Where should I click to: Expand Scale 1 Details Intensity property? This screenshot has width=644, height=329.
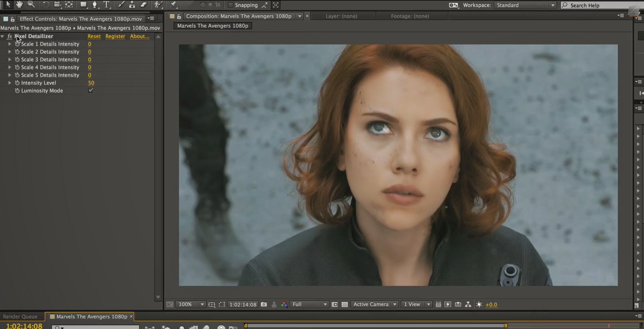10,44
